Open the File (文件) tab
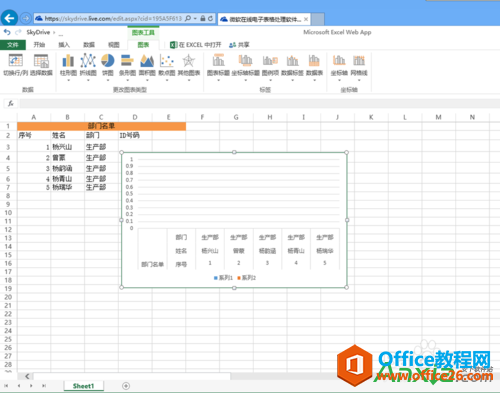500x393 pixels. point(13,45)
